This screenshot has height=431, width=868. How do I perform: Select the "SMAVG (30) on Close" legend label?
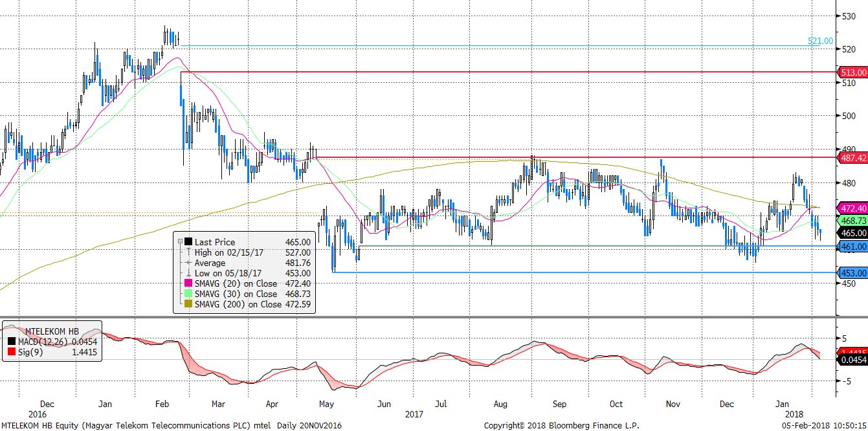click(x=236, y=294)
